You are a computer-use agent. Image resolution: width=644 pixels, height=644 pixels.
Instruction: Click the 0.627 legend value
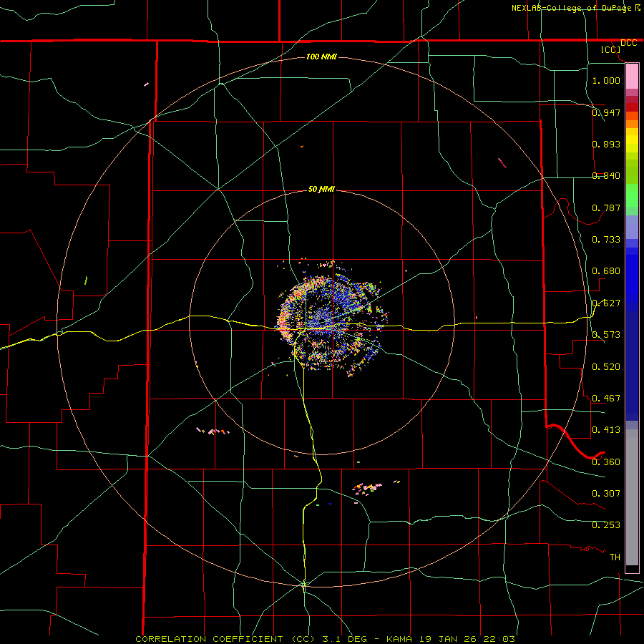606,303
